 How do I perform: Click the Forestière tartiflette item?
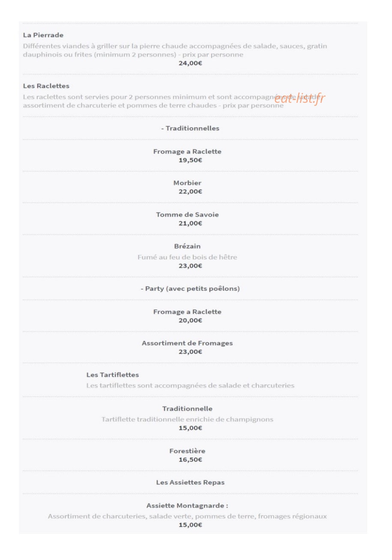click(x=187, y=451)
